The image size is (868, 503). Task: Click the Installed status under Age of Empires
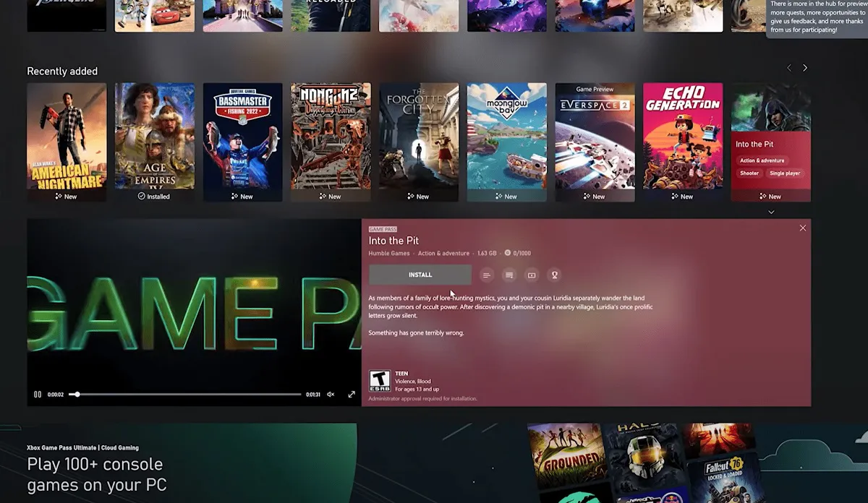[x=154, y=197]
